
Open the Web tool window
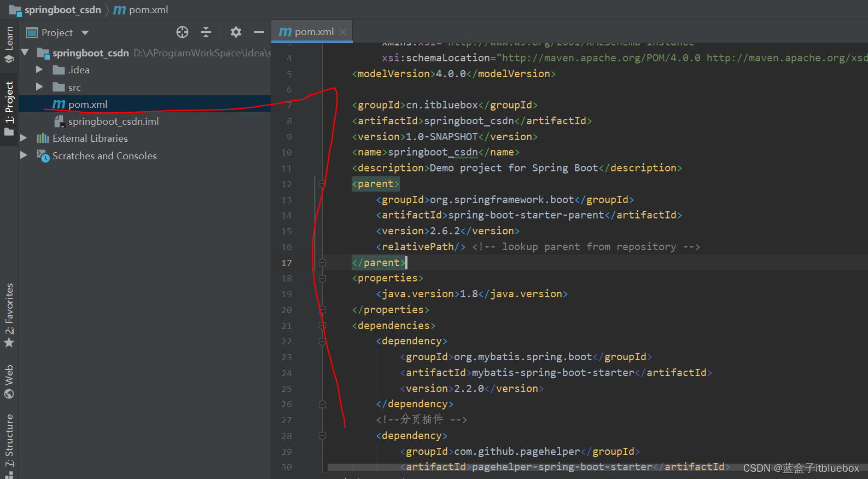[x=9, y=381]
